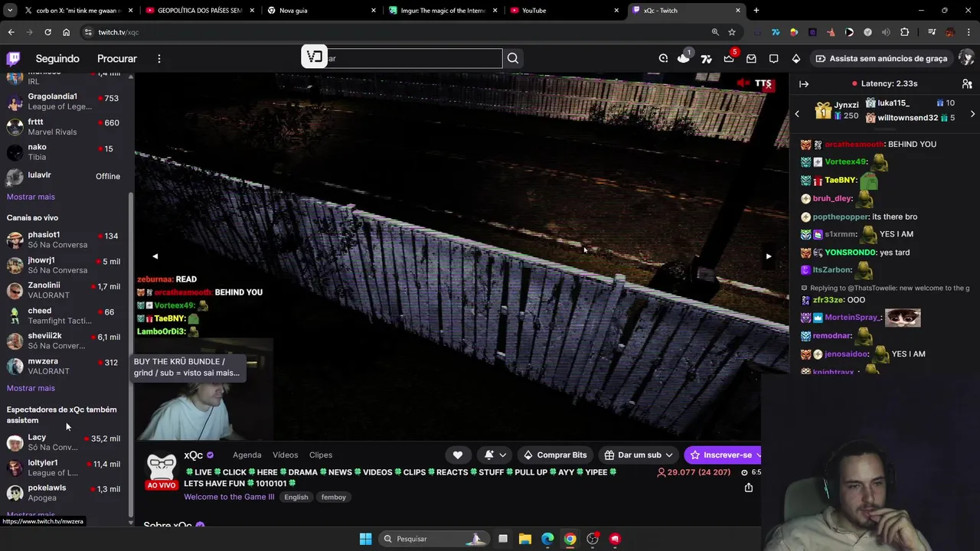The width and height of the screenshot is (980, 551).
Task: Open Zanolinii VALORANT channel in sidebar
Action: [65, 290]
